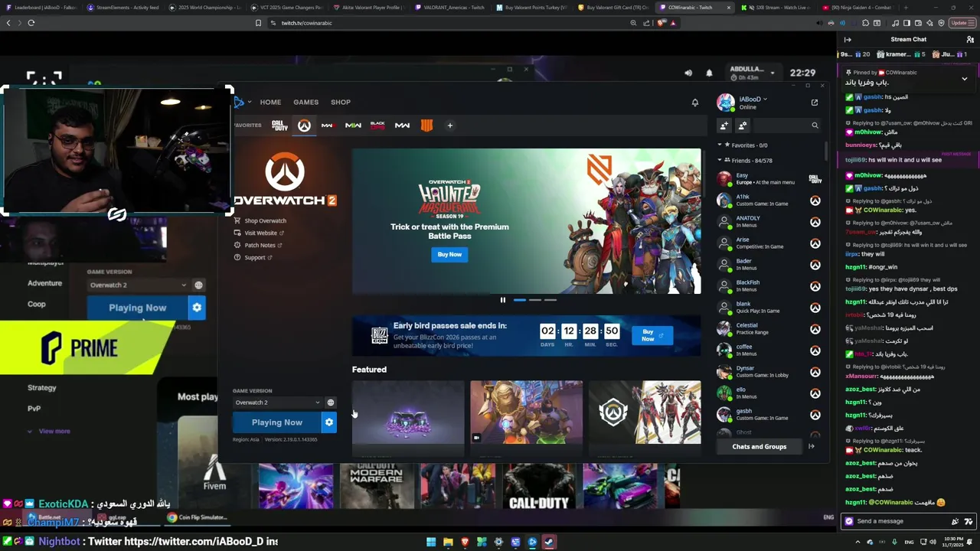Open game settings gear next to Playing Now
The width and height of the screenshot is (980, 551).
point(329,422)
